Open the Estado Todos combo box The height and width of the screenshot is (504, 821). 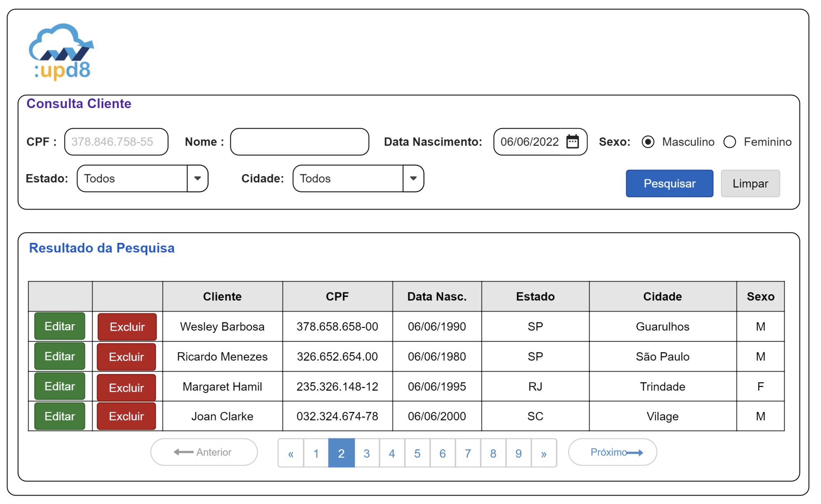click(x=132, y=179)
